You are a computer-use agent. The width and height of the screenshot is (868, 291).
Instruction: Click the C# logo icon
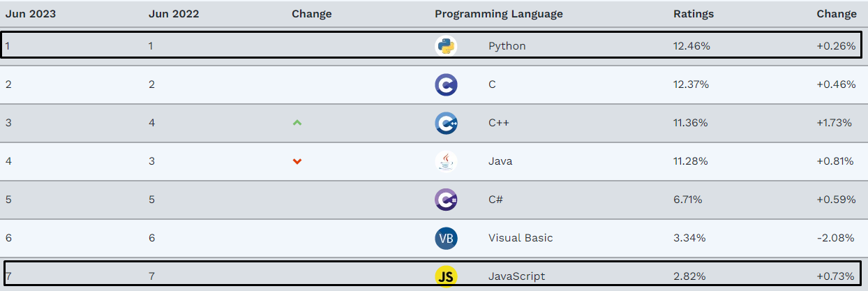446,200
